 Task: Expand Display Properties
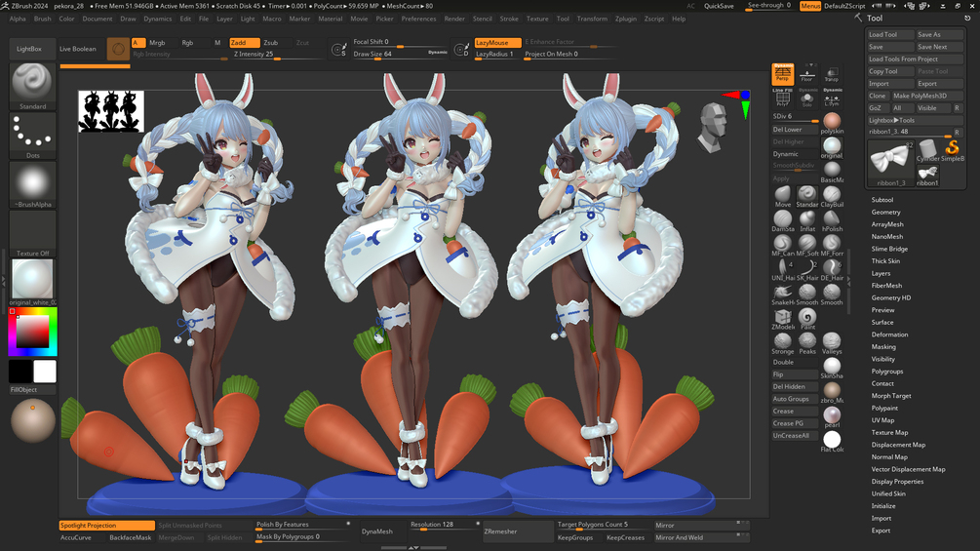coord(897,481)
